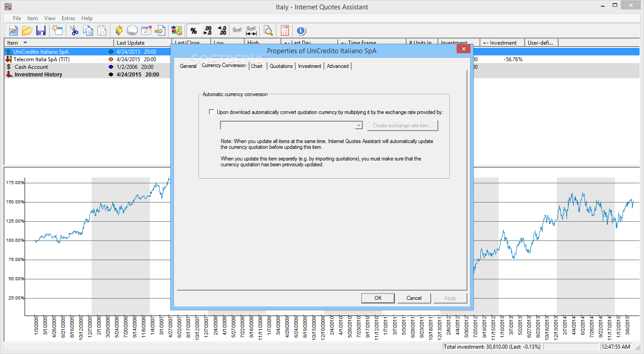Image resolution: width=644 pixels, height=354 pixels.
Task: Click the red arrow icon beside Telecom Italia
Action: tap(8, 59)
